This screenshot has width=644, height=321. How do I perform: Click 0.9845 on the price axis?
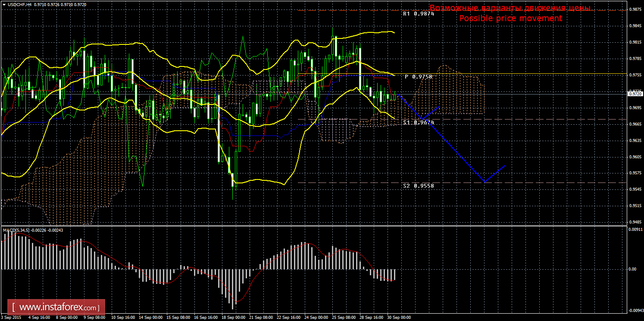tap(635, 25)
